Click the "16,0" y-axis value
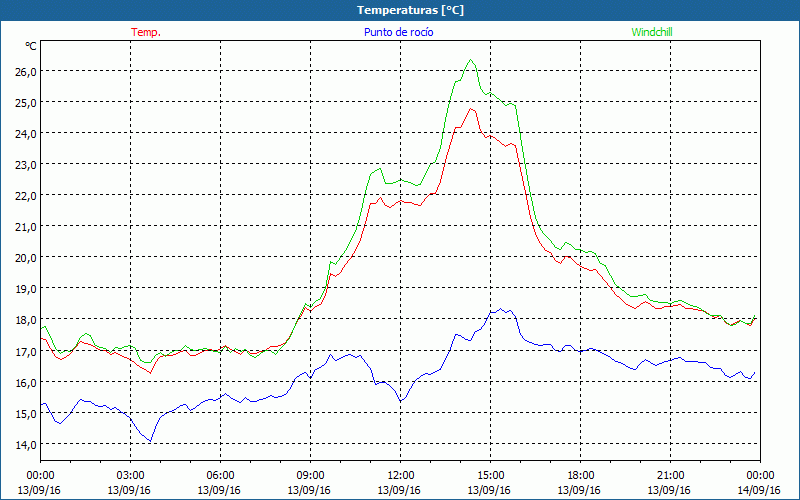The width and height of the screenshot is (800, 500). (x=26, y=383)
